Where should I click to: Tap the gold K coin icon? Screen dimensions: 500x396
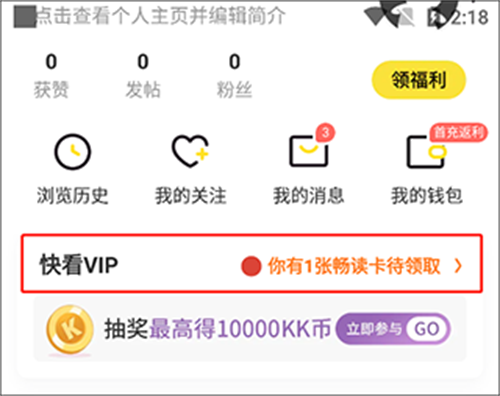[70, 329]
